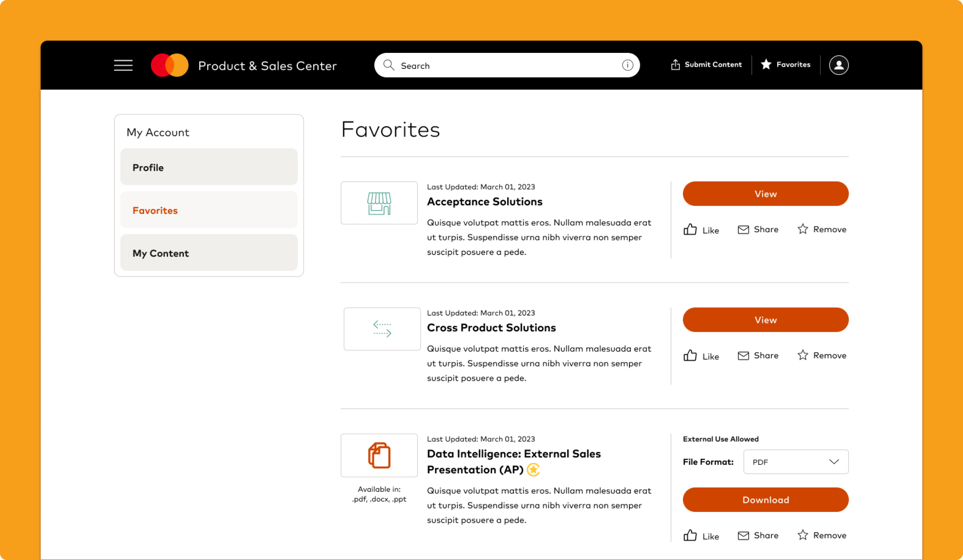Open My Content in the sidebar
This screenshot has height=560, width=963.
coord(209,253)
